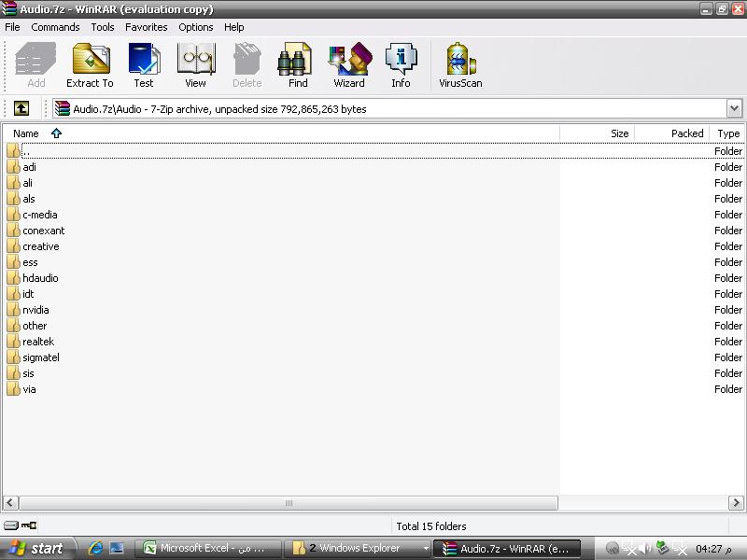Run the Test archive tool
Screen dimensions: 747x560
click(144, 65)
